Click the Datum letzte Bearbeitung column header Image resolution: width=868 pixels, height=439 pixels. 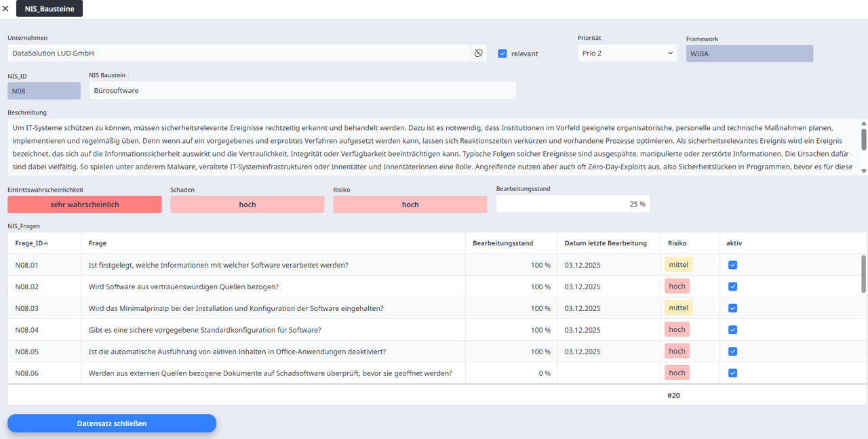pos(609,243)
